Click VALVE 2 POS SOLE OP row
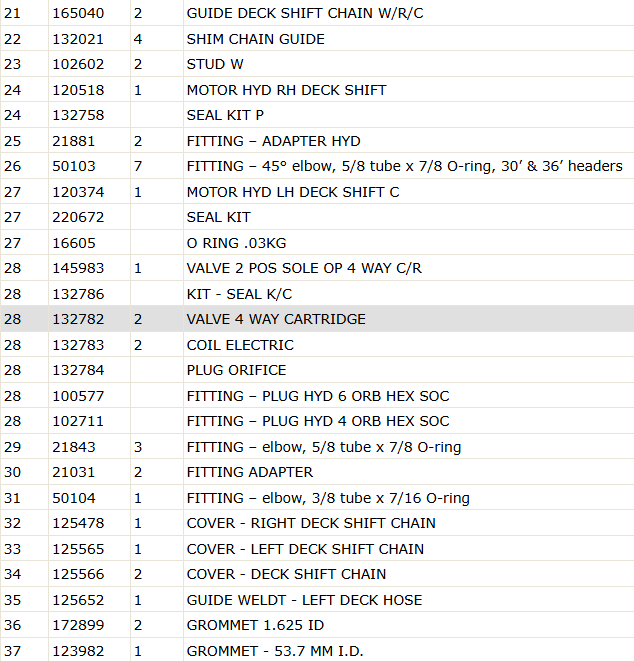This screenshot has width=634, height=661. [x=317, y=268]
